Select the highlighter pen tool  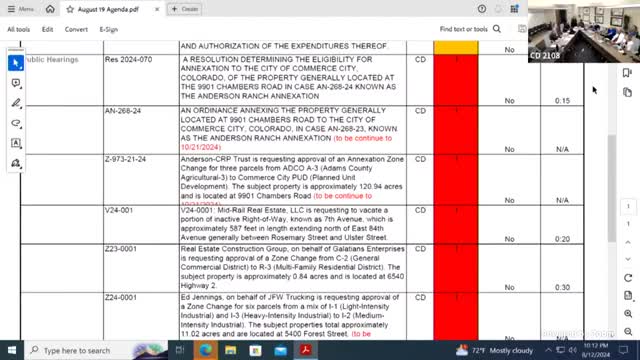[16, 103]
